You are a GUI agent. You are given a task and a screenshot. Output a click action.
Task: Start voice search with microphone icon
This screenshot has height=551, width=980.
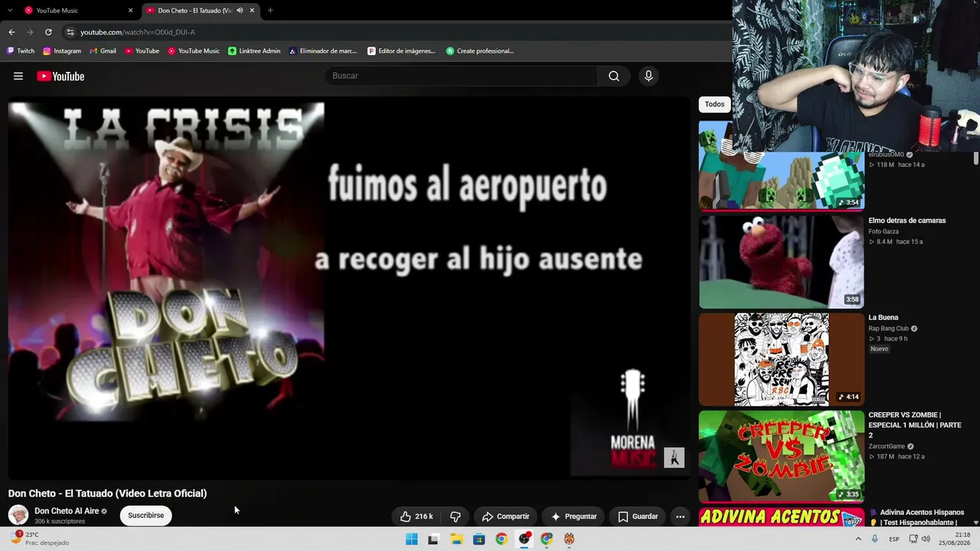click(x=648, y=76)
